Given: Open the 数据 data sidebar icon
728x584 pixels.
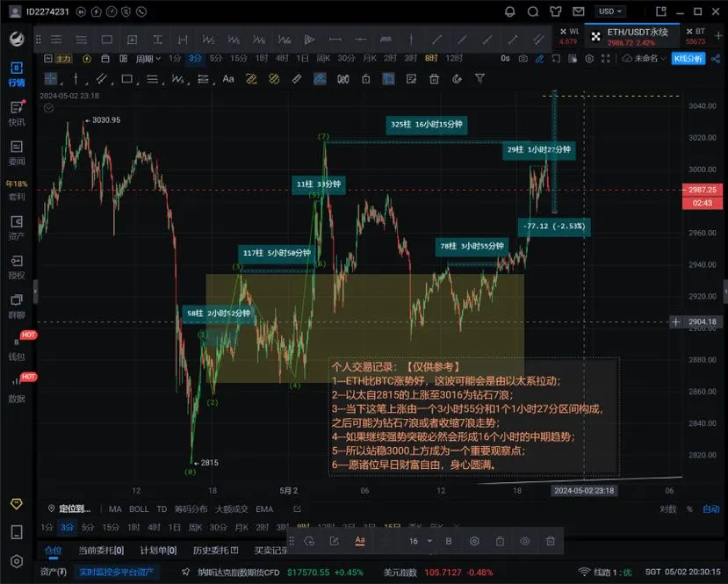Looking at the screenshot, I should coord(17,391).
